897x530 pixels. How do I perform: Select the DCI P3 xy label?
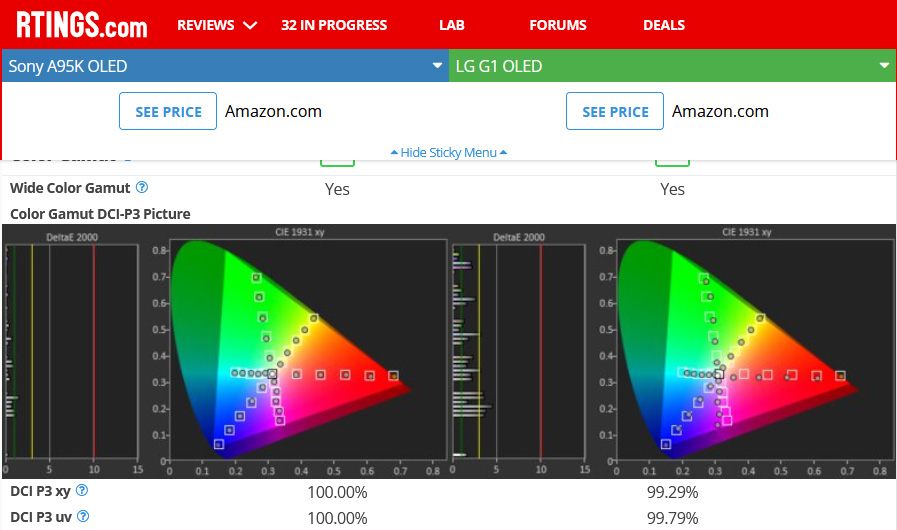[x=40, y=491]
